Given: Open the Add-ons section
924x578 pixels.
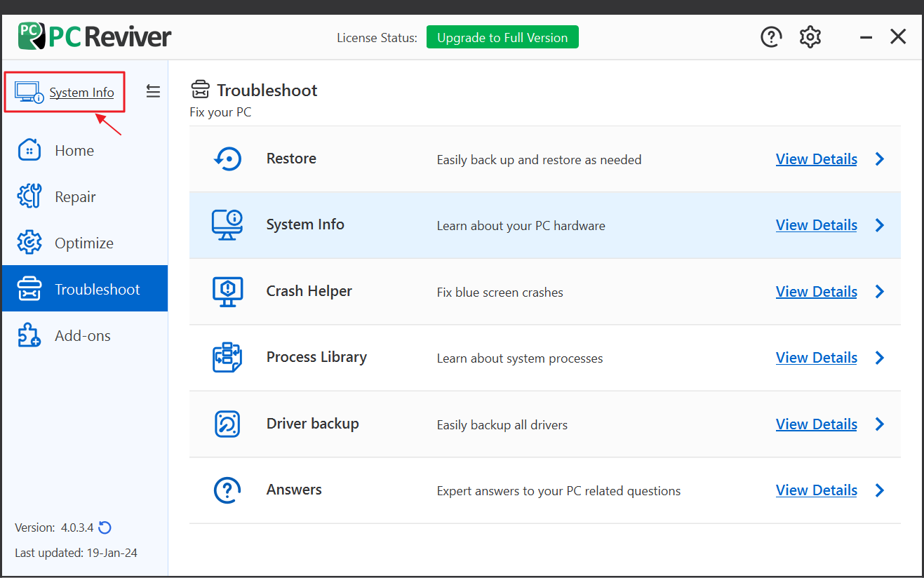Looking at the screenshot, I should (82, 336).
